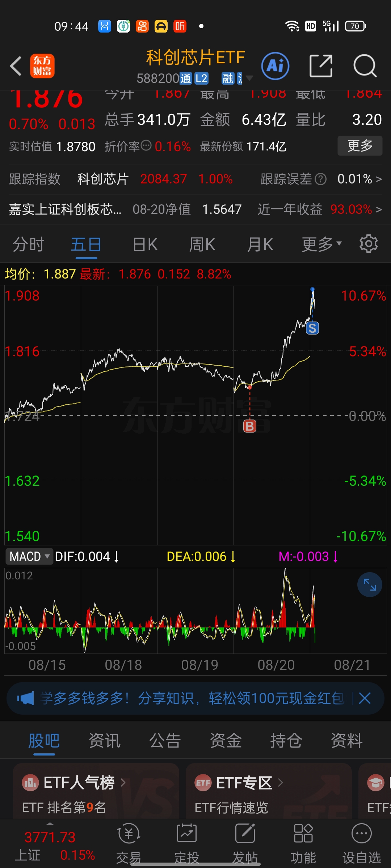This screenshot has width=391, height=868.
Task: Expand the stock title dropdown arrow
Action: pyautogui.click(x=249, y=78)
